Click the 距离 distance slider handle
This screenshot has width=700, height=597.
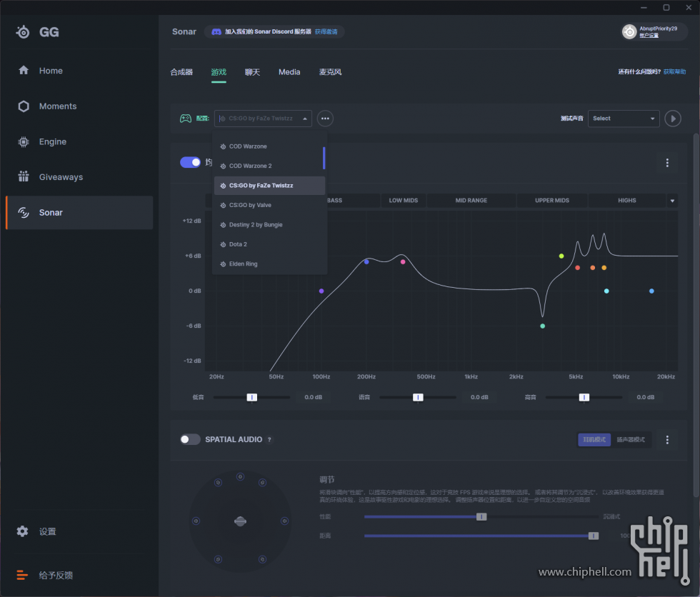[594, 536]
